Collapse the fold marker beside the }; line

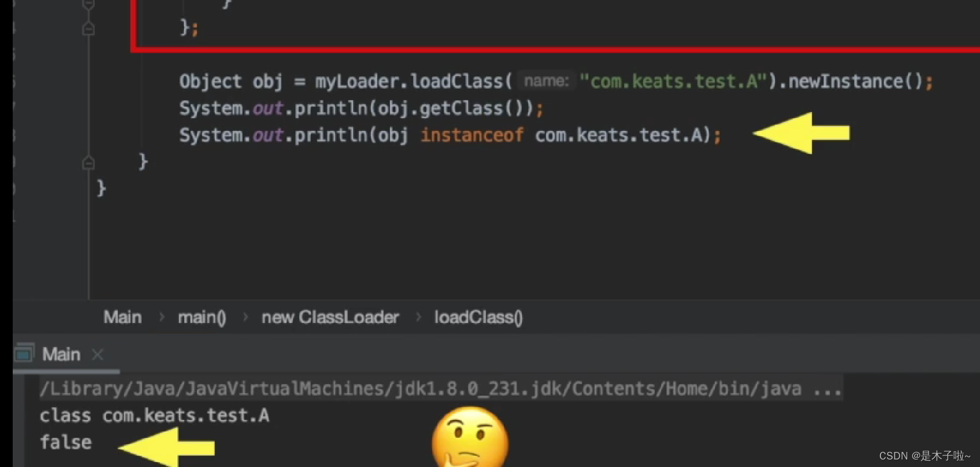click(x=88, y=28)
